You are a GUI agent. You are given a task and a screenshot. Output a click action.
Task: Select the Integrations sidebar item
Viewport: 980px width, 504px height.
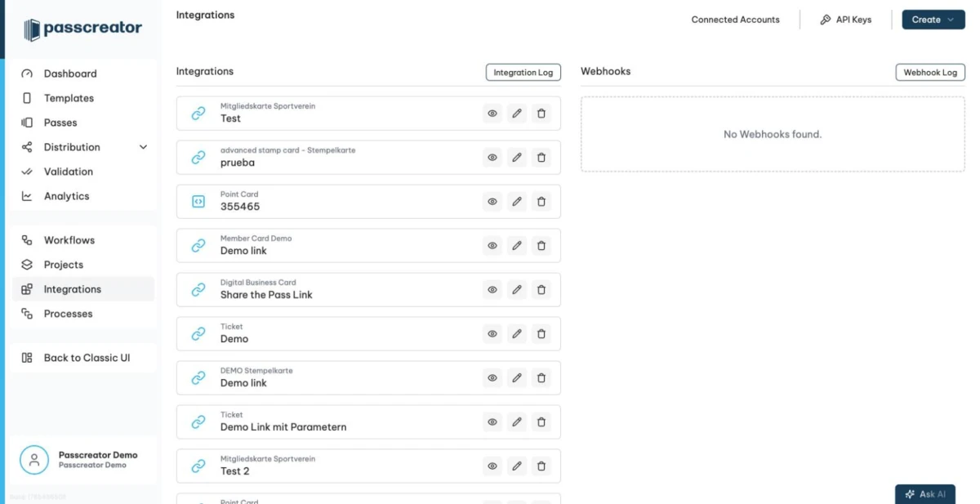pos(82,289)
